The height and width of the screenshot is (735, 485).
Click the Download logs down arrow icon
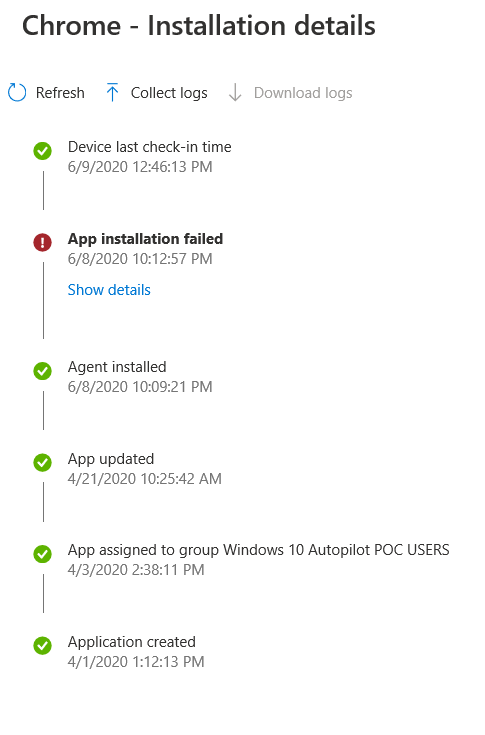[235, 92]
